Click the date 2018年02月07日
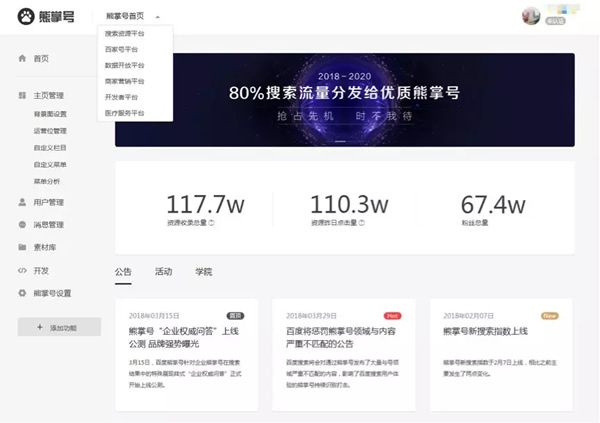The height and width of the screenshot is (423, 600). tap(469, 316)
